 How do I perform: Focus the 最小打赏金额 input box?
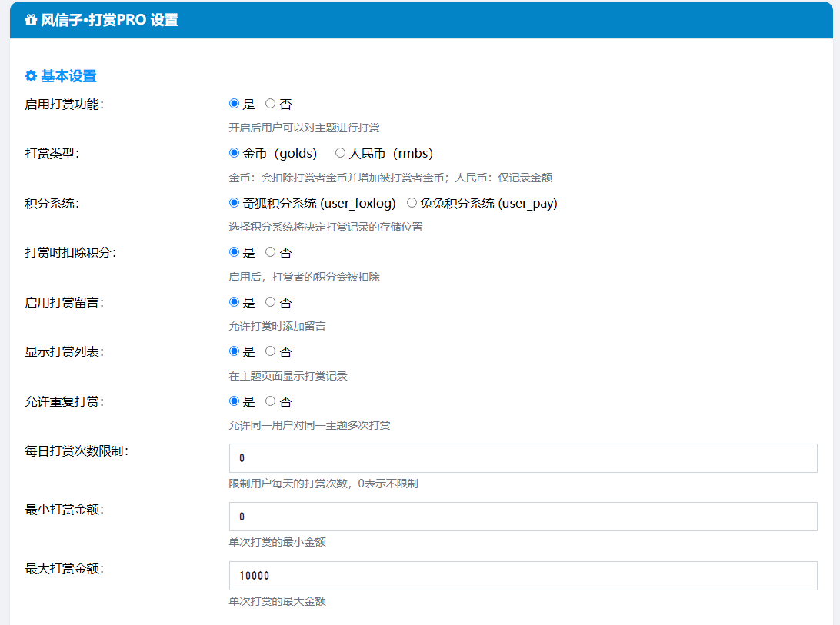[522, 517]
